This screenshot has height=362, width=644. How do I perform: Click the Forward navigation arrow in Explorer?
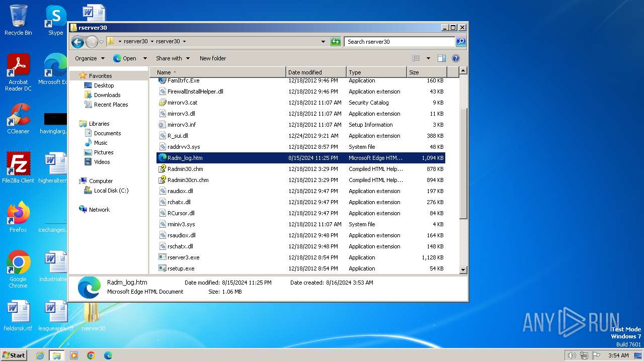(92, 42)
